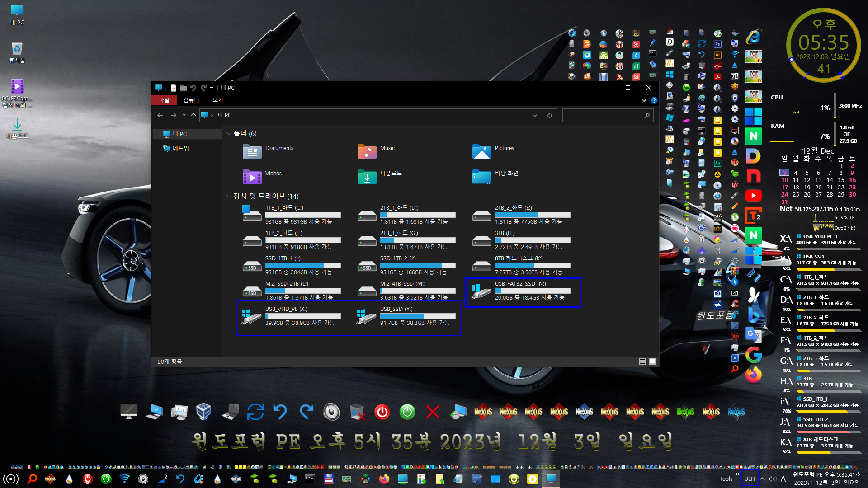
Task: Click usage bar of 8TB 하드디스크 (K:)
Action: coord(533,266)
